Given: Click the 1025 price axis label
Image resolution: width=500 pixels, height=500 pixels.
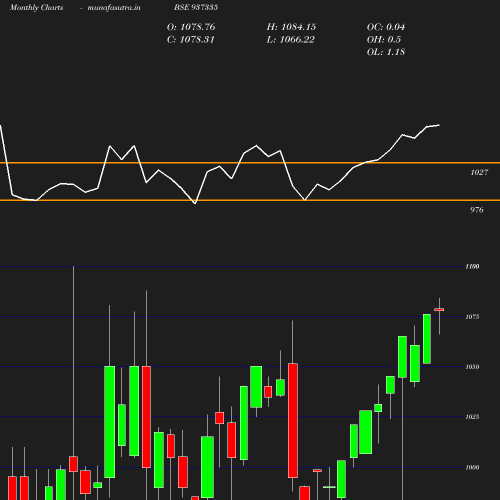Looking at the screenshot, I should 472,417.
